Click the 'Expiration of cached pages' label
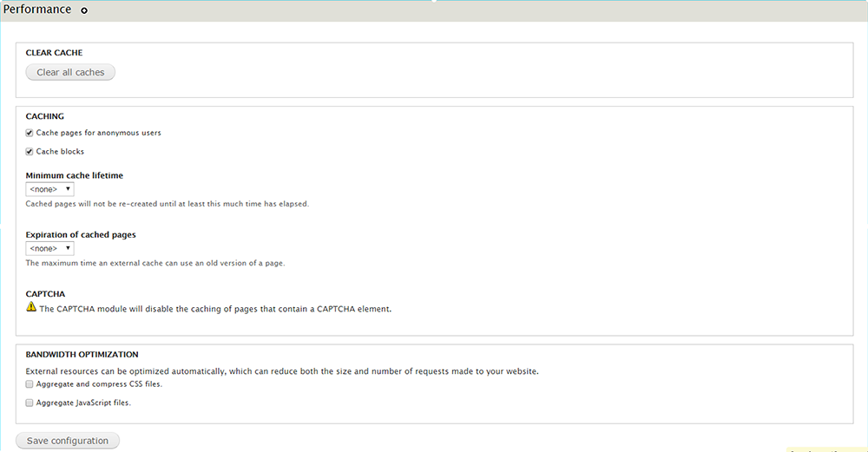The image size is (868, 452). coord(81,234)
